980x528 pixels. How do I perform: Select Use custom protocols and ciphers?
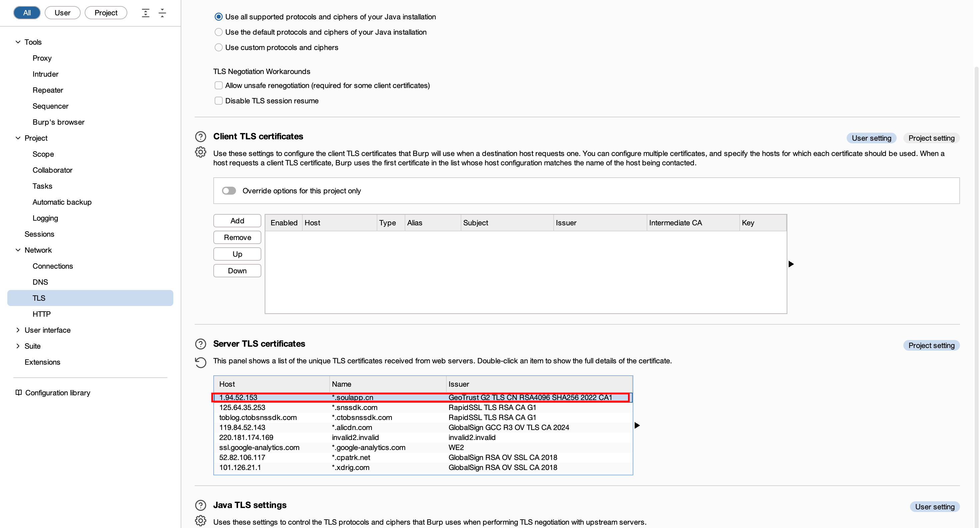coord(218,48)
